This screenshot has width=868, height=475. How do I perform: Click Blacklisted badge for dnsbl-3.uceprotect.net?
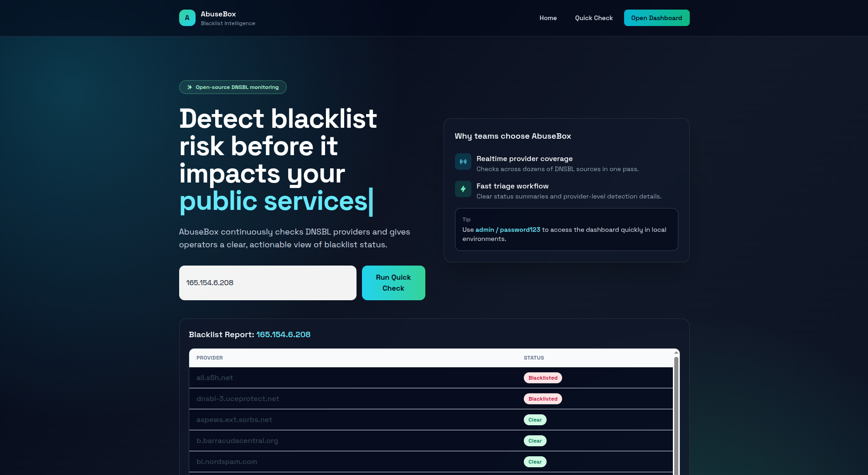(542, 399)
